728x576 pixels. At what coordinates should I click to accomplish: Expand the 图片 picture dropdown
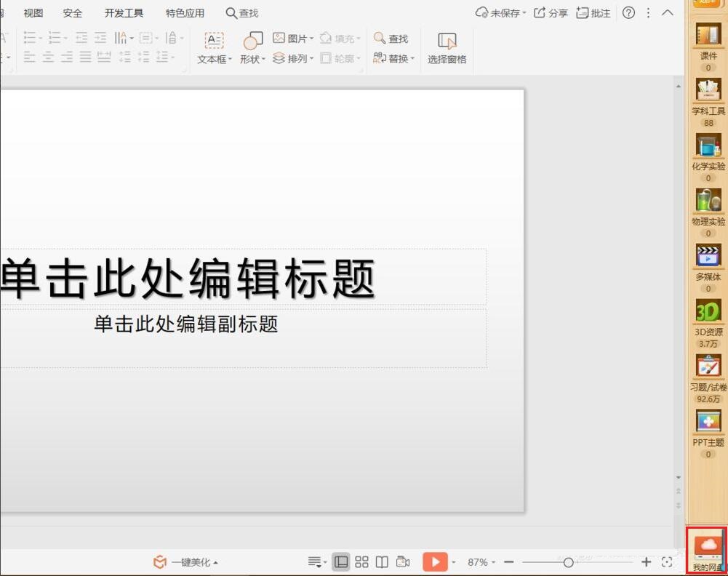(x=311, y=38)
